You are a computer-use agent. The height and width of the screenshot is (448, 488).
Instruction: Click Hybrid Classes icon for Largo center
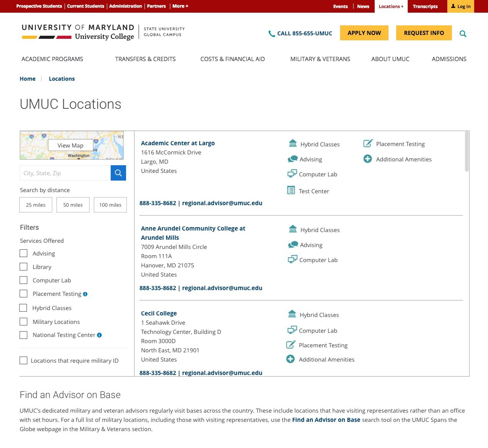293,143
